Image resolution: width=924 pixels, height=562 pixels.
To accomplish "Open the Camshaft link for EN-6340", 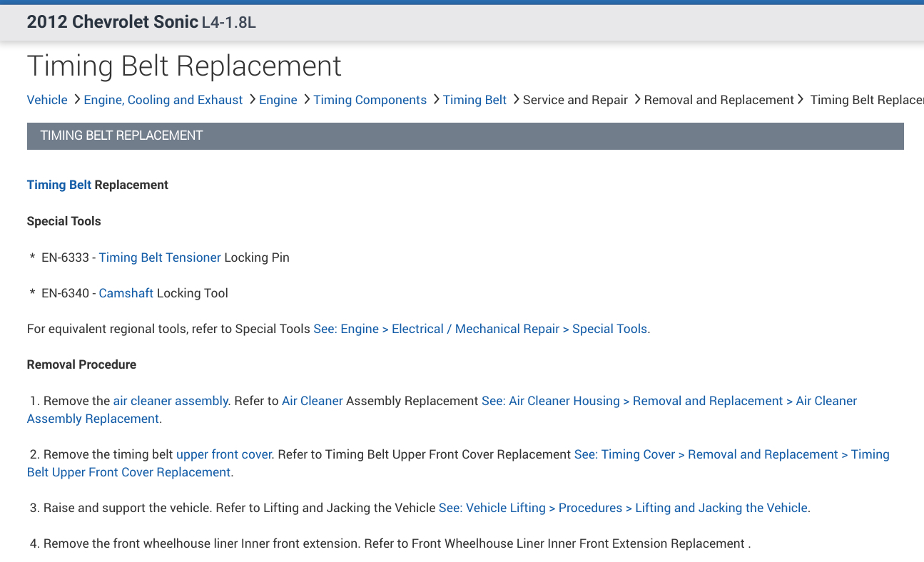I will pos(126,293).
